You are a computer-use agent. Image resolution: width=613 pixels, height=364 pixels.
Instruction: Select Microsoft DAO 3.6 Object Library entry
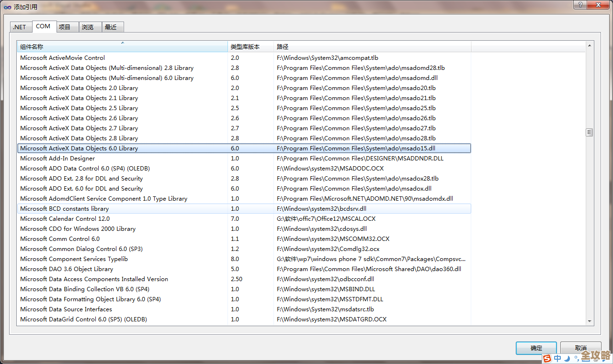67,269
